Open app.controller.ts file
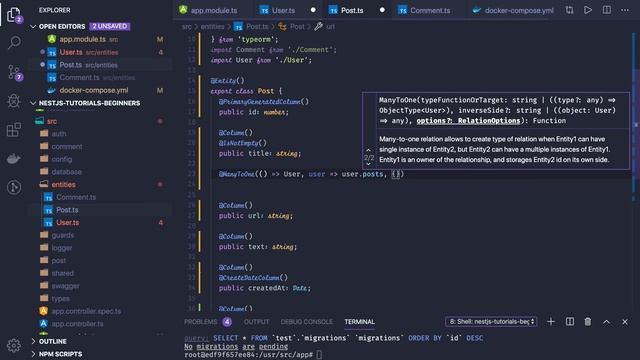The height and width of the screenshot is (360, 640). 100,324
